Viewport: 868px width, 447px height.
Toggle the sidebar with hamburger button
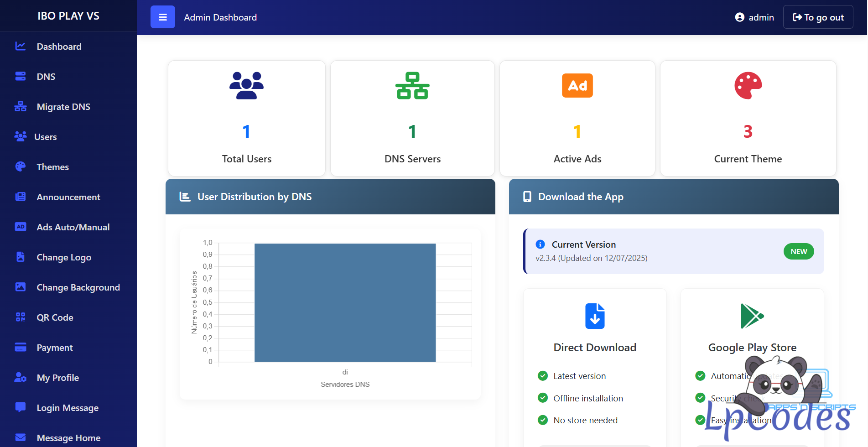pos(162,17)
